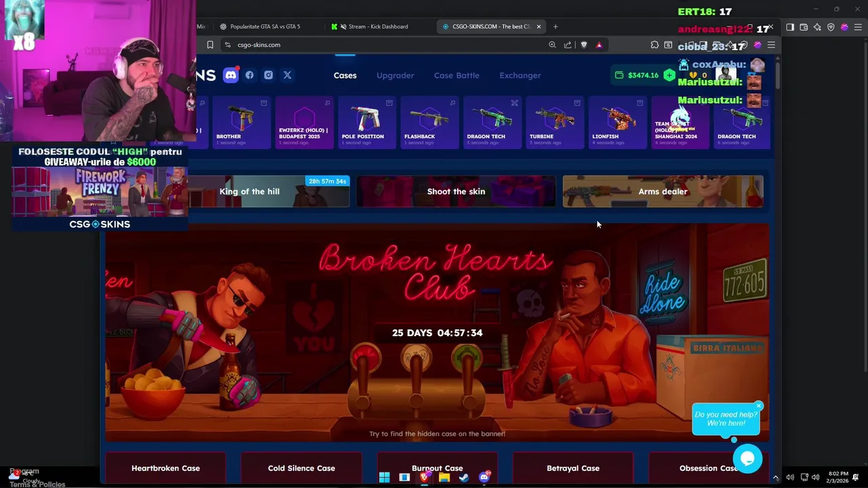Expand the hidden system tray icons chevron
Image resolution: width=868 pixels, height=488 pixels.
point(776,478)
